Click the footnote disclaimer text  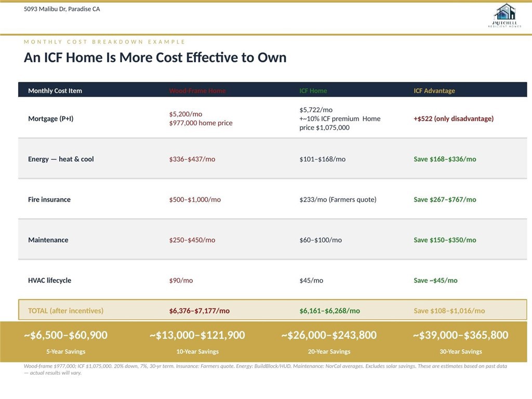265,369
